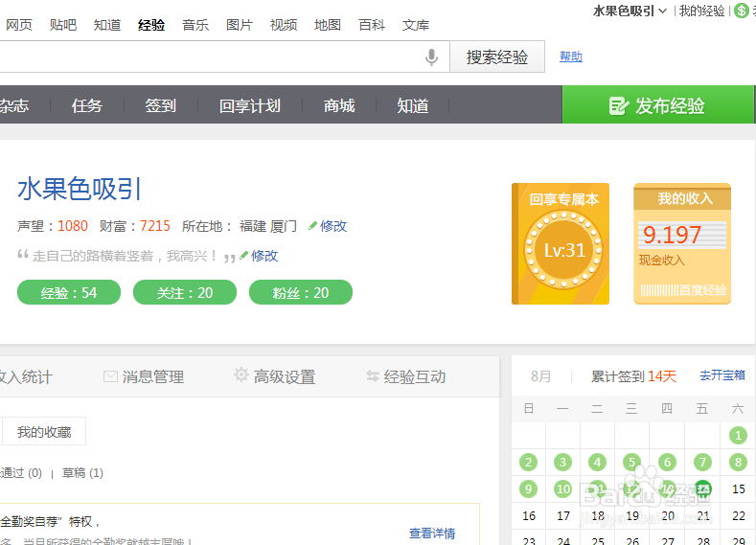Click the 查看详情 link
The width and height of the screenshot is (756, 545).
click(x=432, y=534)
